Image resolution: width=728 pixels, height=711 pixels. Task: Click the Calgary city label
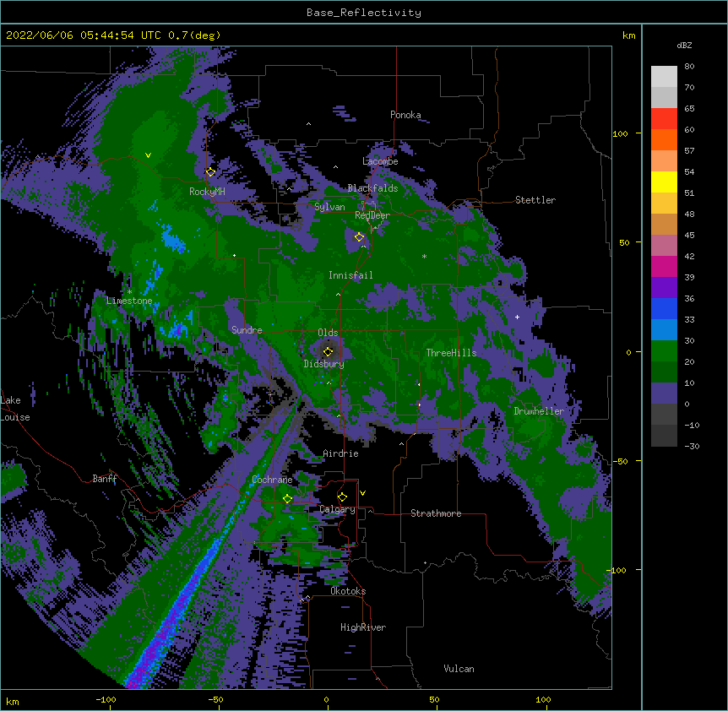pos(338,509)
